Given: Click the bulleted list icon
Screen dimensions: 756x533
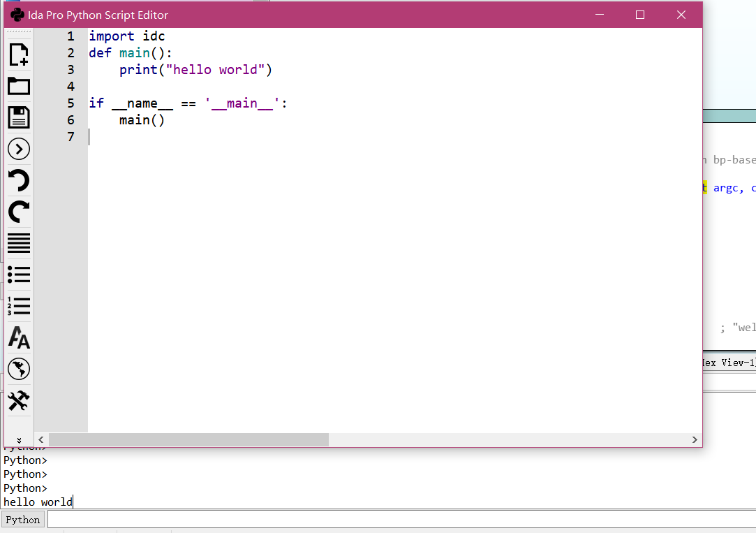Looking at the screenshot, I should [19, 275].
